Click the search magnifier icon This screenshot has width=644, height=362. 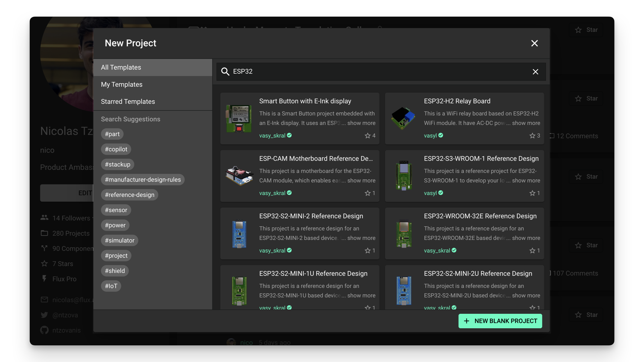(225, 71)
